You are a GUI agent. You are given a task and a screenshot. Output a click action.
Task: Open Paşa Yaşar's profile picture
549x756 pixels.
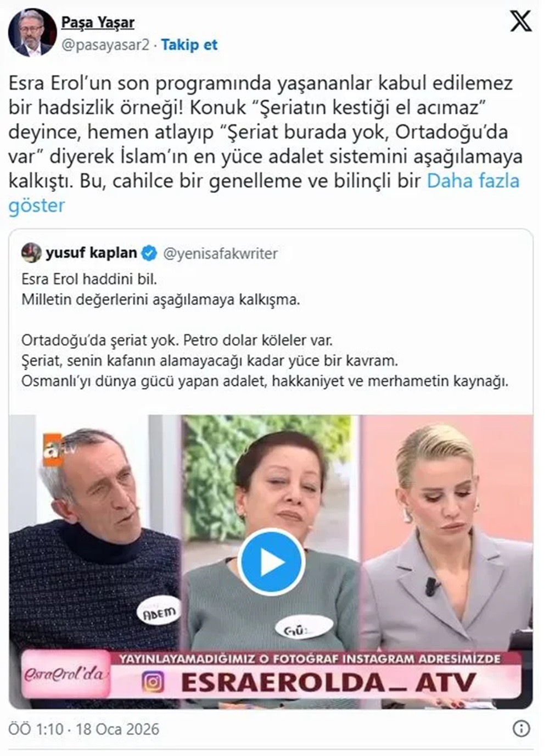(32, 34)
